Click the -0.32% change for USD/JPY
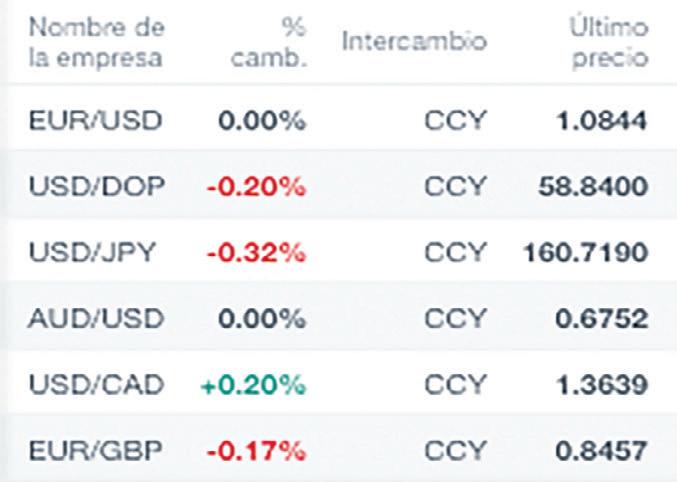 tap(256, 253)
